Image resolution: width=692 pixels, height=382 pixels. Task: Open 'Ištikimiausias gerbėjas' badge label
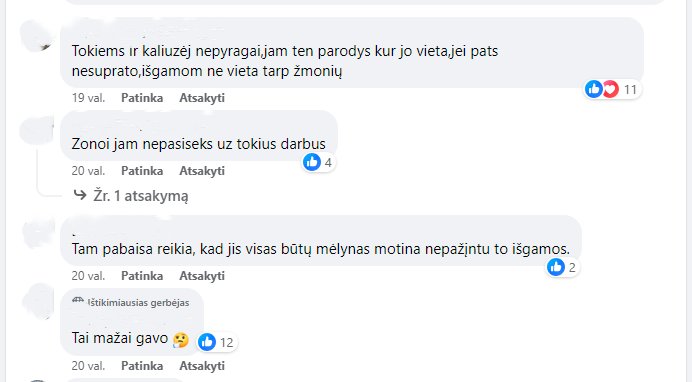click(139, 303)
